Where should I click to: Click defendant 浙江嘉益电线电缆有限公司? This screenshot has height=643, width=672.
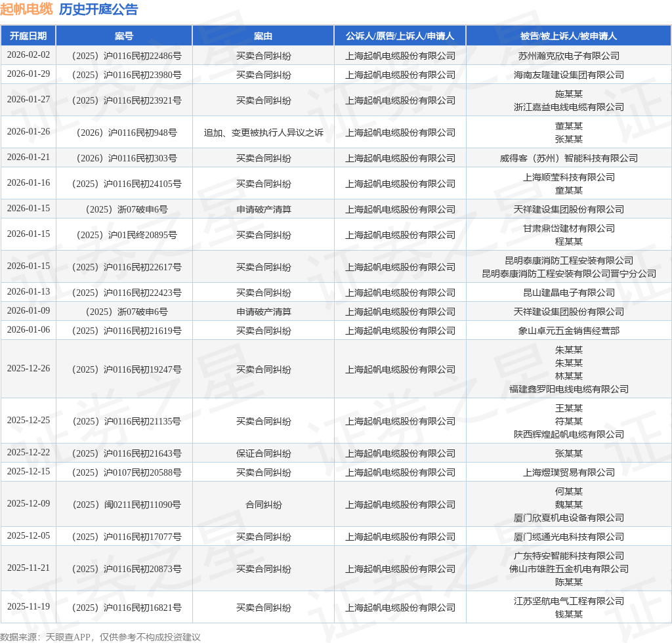[569, 107]
